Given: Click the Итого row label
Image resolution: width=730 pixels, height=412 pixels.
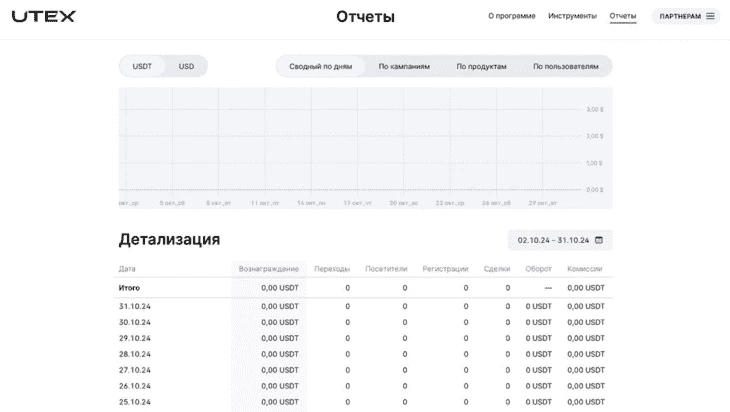Looking at the screenshot, I should click(x=129, y=288).
